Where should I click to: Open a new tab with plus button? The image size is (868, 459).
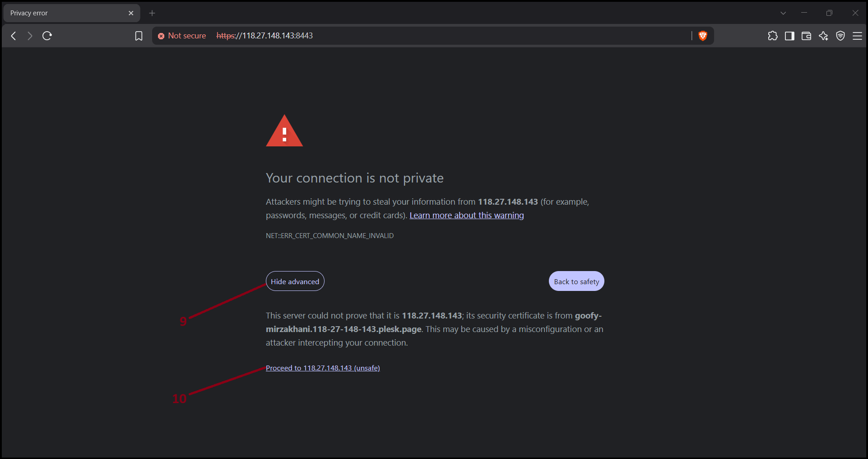pyautogui.click(x=152, y=13)
